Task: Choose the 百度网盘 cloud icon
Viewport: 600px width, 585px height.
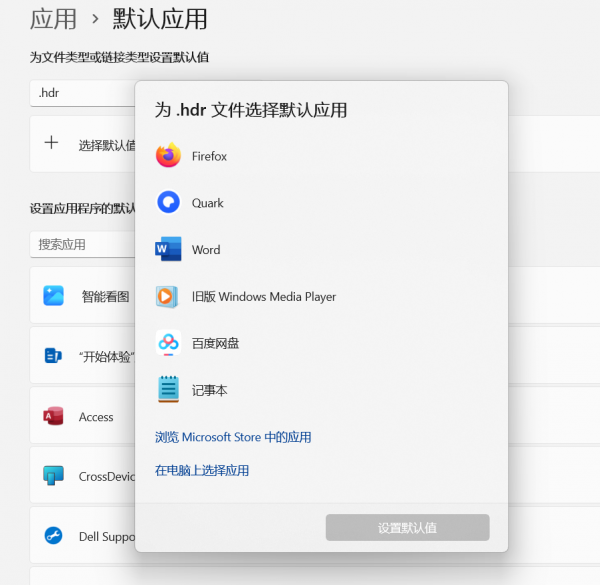Action: click(x=168, y=343)
